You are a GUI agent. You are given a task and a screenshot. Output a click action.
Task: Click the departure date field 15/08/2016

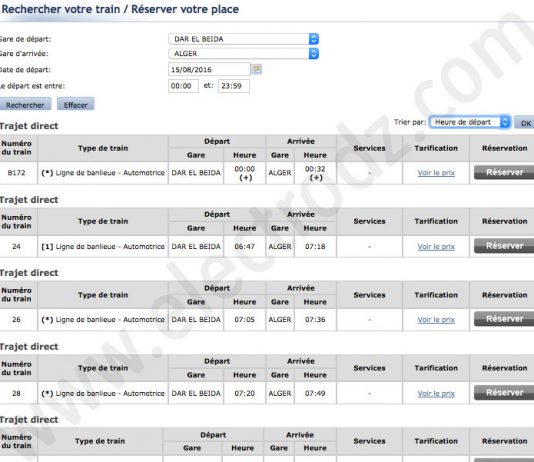(209, 69)
